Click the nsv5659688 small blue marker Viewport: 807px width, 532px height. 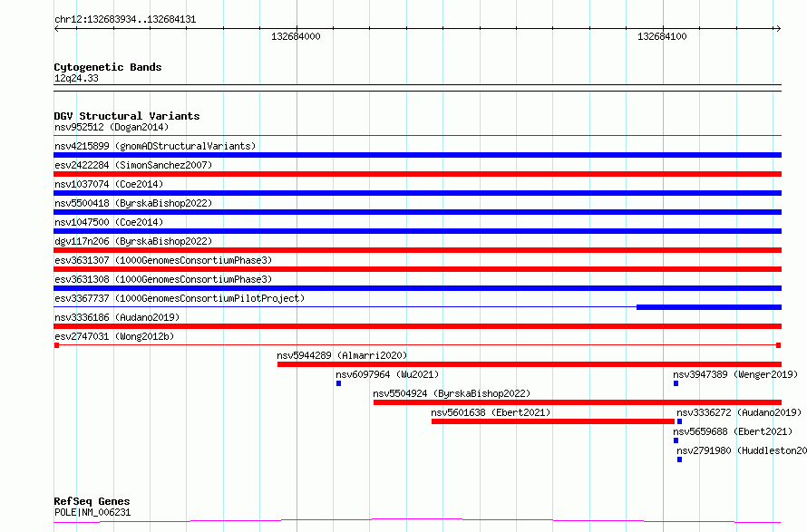(x=676, y=440)
